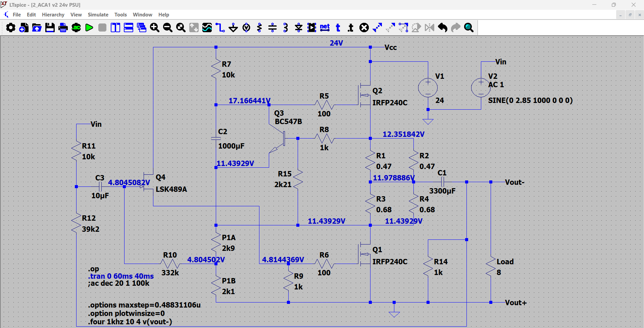Click the 17.166441V node voltage label
Viewport: 644px width, 328px height.
[x=250, y=101]
